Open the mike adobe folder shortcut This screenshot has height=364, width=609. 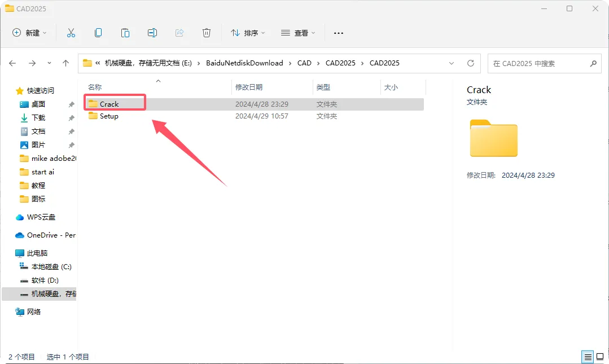pyautogui.click(x=48, y=159)
